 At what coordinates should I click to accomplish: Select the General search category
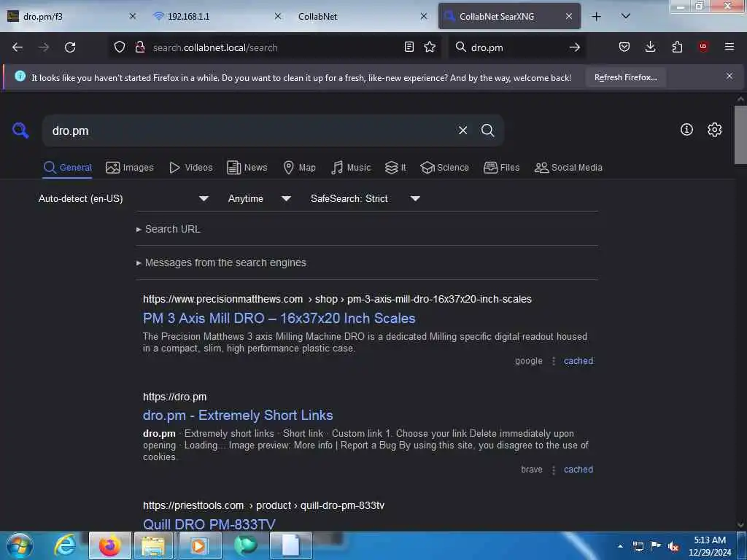click(x=68, y=168)
